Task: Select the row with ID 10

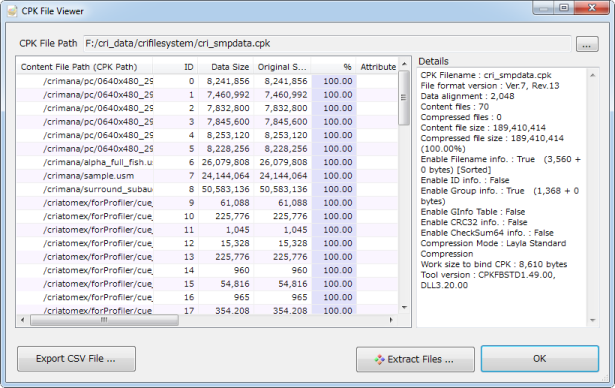Action: pos(207,216)
